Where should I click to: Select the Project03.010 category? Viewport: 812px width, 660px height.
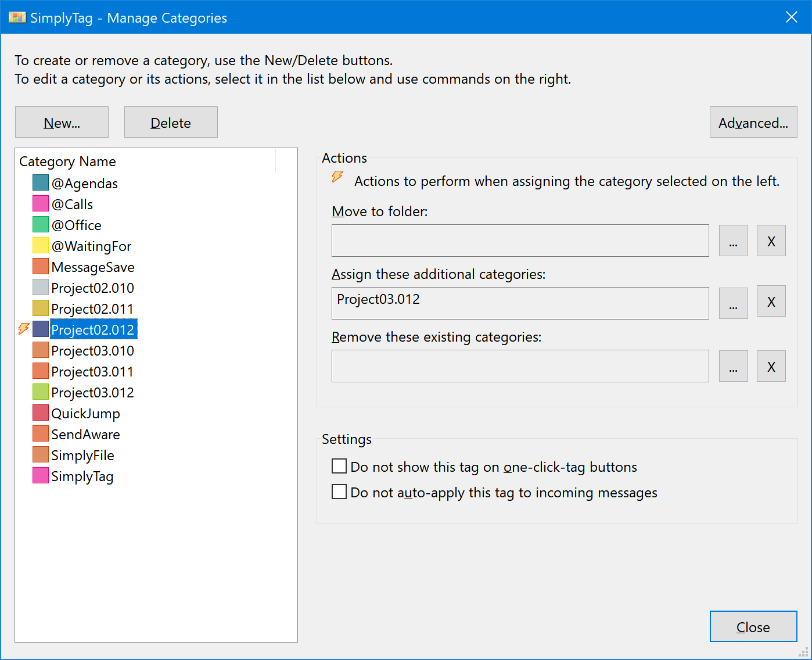pyautogui.click(x=92, y=351)
